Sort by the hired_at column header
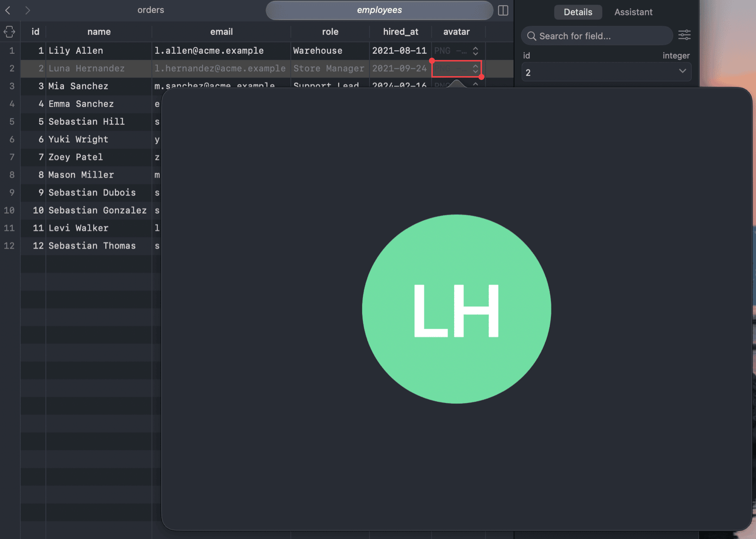 400,32
